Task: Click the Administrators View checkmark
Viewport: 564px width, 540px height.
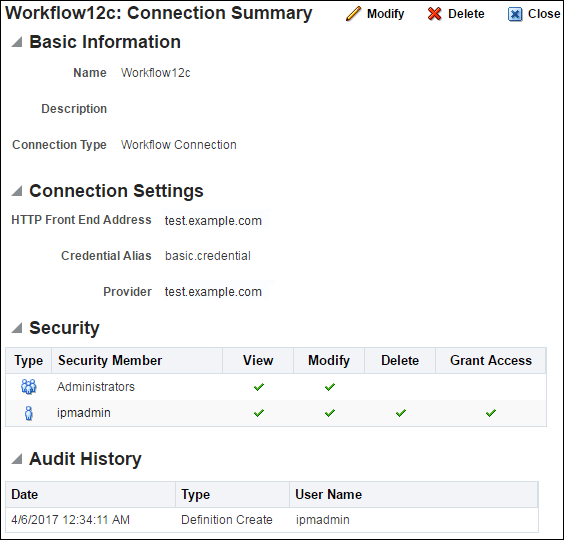Action: point(259,387)
